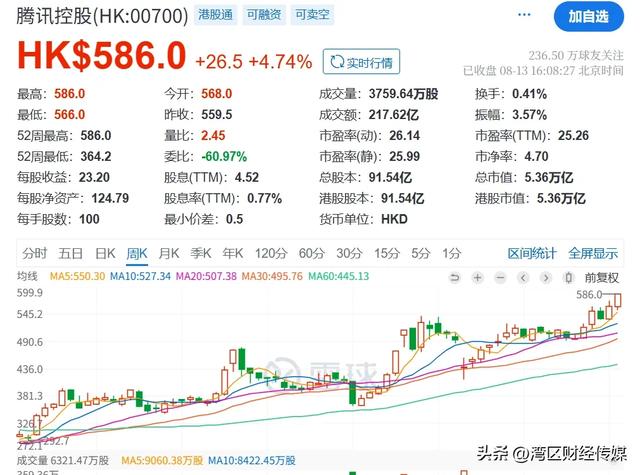The width and height of the screenshot is (640, 475).
Task: Click the 成交额 217.62亿 value
Action: pos(393,115)
